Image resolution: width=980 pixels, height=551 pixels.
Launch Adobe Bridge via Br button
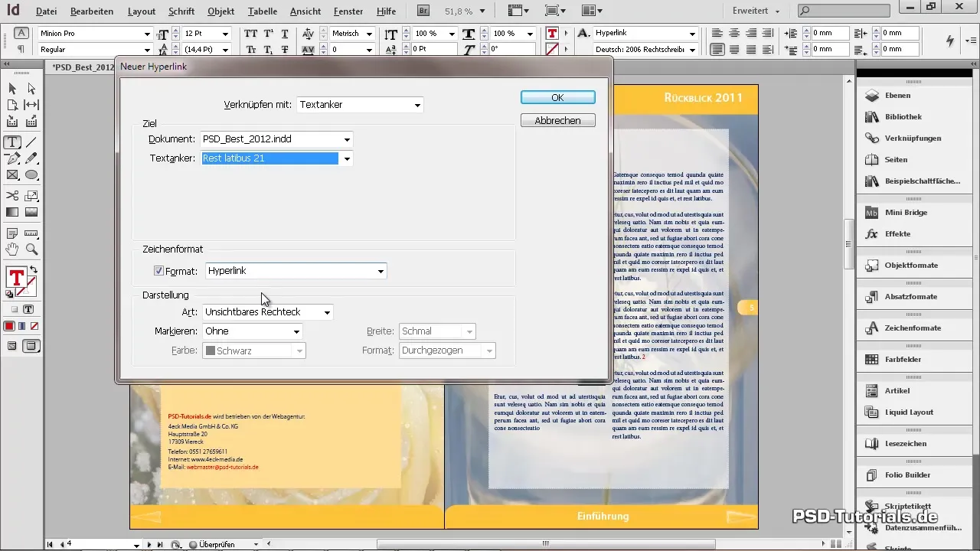(423, 11)
